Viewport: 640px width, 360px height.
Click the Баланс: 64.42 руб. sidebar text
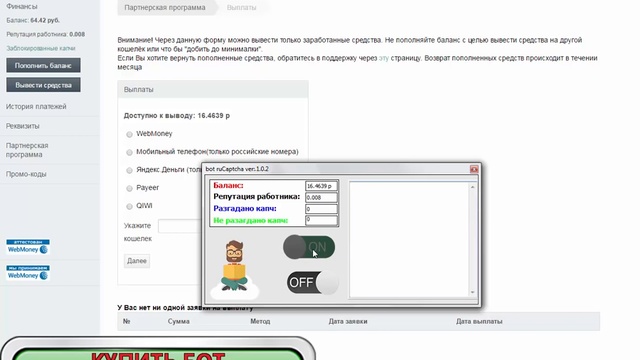pos(33,20)
